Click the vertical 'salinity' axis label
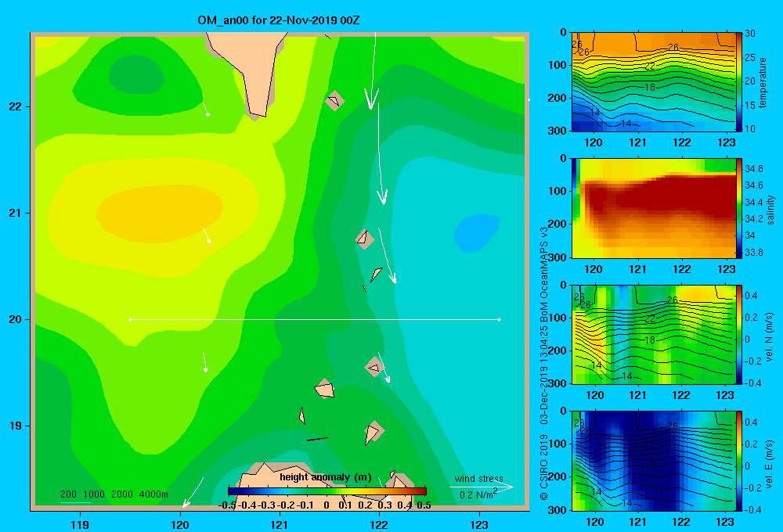The image size is (783, 532). pyautogui.click(x=770, y=210)
